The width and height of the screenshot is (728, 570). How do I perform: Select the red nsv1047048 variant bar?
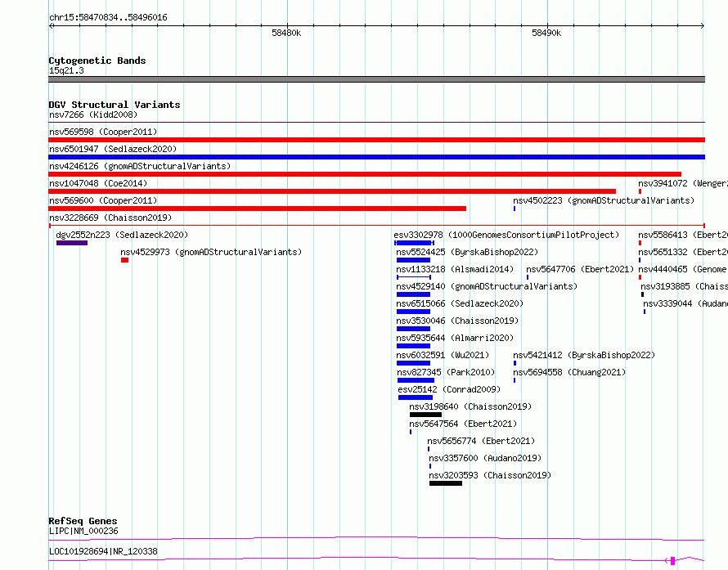[332, 191]
